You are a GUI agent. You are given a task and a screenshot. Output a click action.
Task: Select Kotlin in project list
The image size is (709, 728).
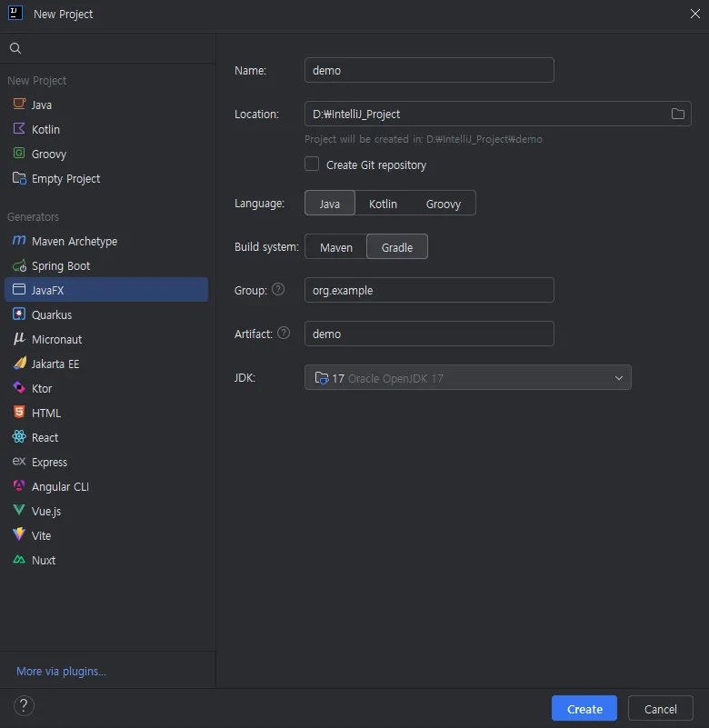pyautogui.click(x=106, y=129)
